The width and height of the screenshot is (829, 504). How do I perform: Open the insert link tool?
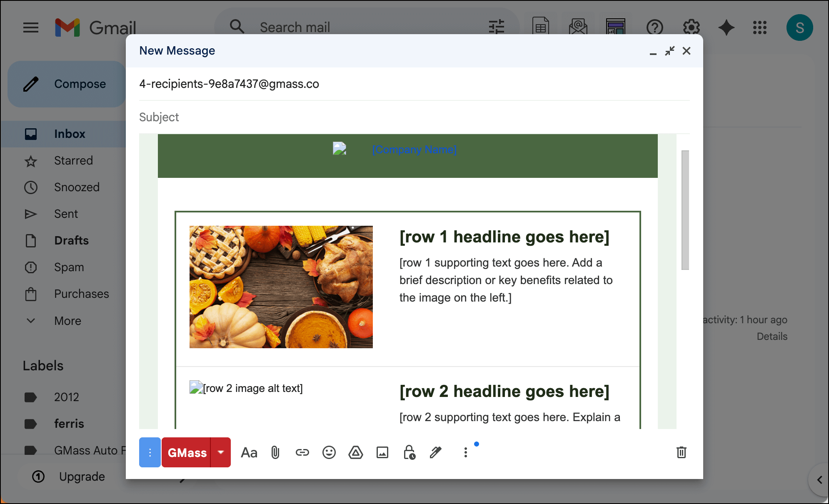302,452
